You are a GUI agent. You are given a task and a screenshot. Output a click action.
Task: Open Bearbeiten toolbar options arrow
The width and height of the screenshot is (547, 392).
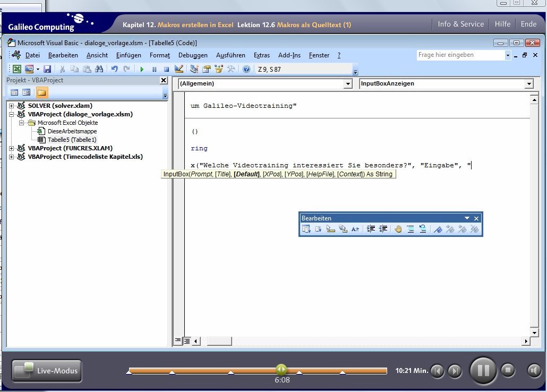point(467,218)
